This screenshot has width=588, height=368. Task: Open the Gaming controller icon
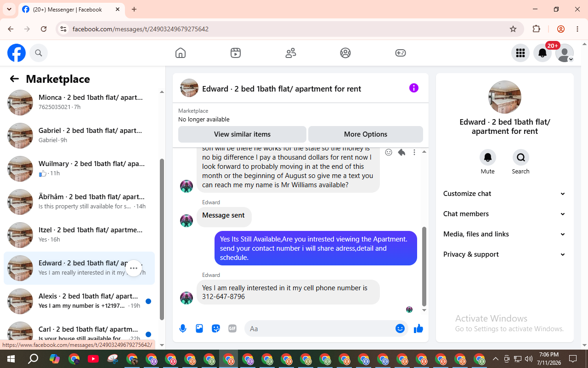click(x=401, y=53)
